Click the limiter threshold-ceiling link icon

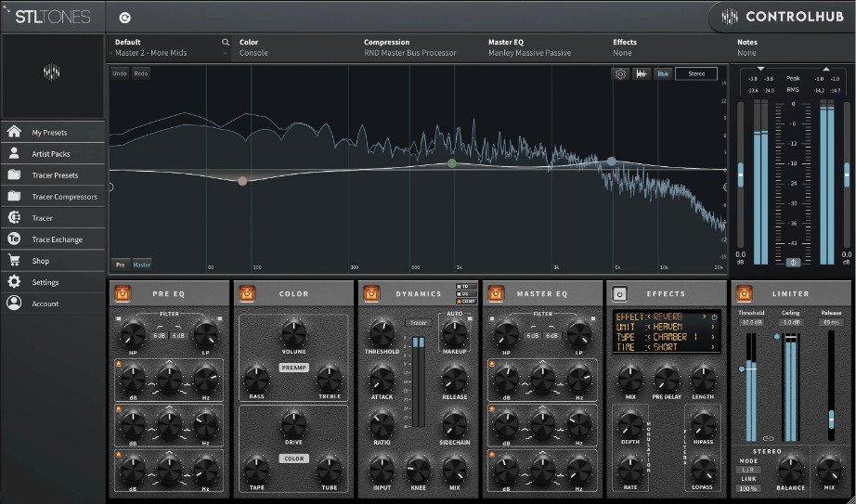[x=767, y=437]
